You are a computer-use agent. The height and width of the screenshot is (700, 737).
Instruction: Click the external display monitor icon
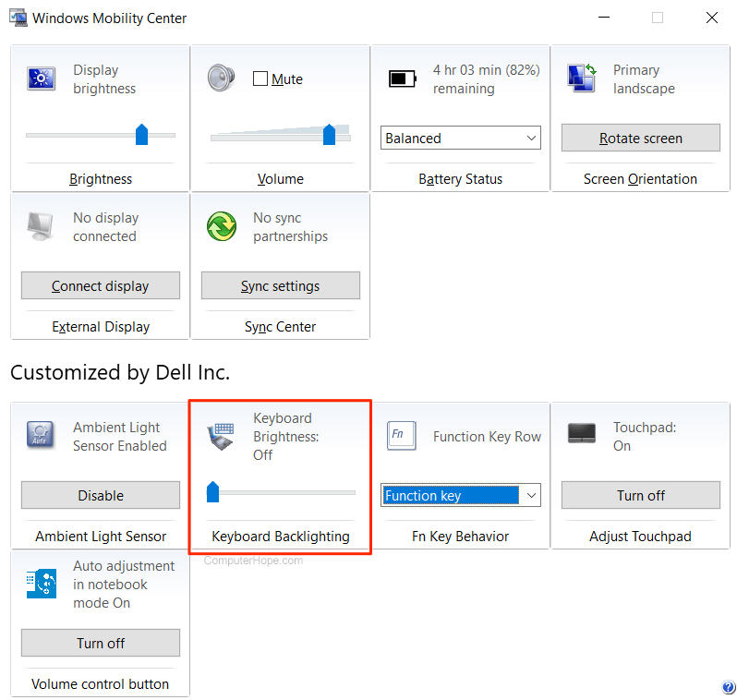tap(42, 226)
